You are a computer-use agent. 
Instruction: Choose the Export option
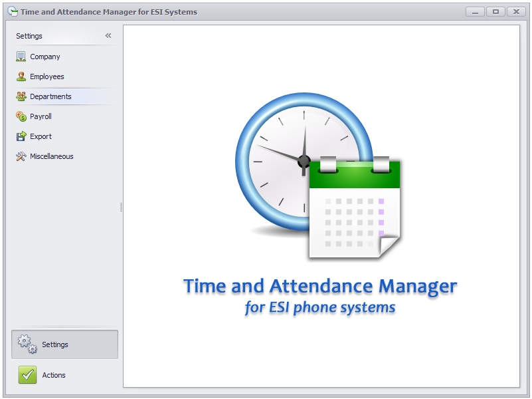point(65,136)
